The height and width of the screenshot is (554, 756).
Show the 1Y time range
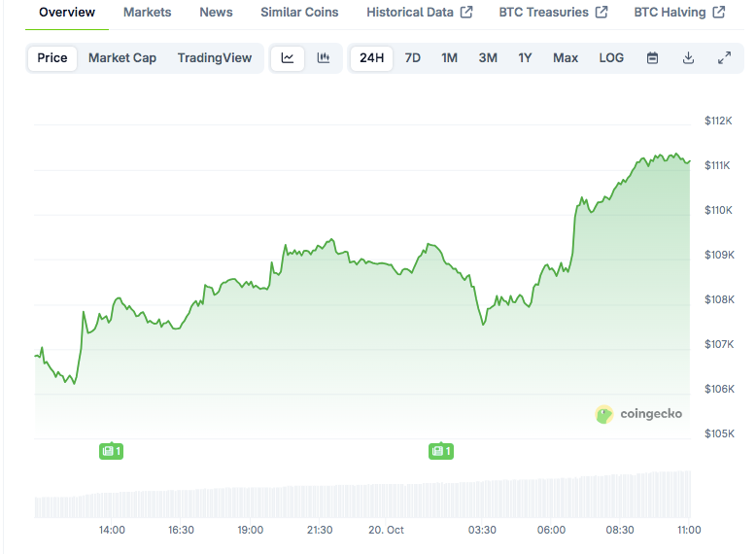(x=525, y=57)
